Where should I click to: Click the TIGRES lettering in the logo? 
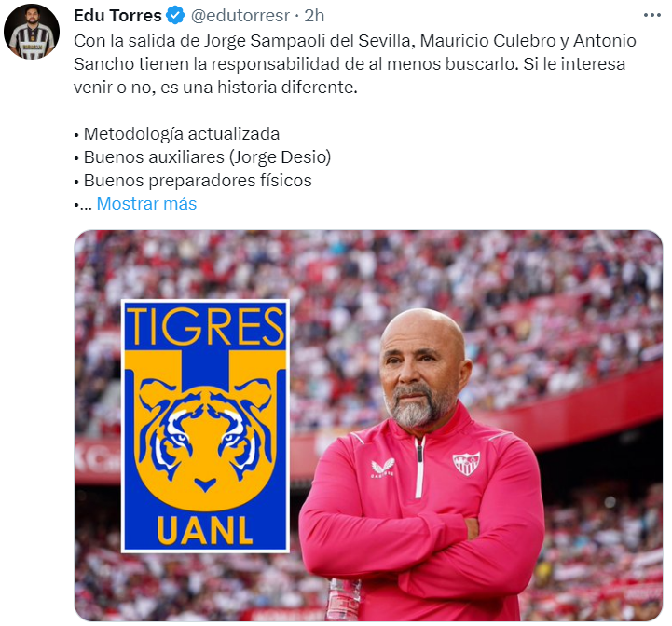205,327
